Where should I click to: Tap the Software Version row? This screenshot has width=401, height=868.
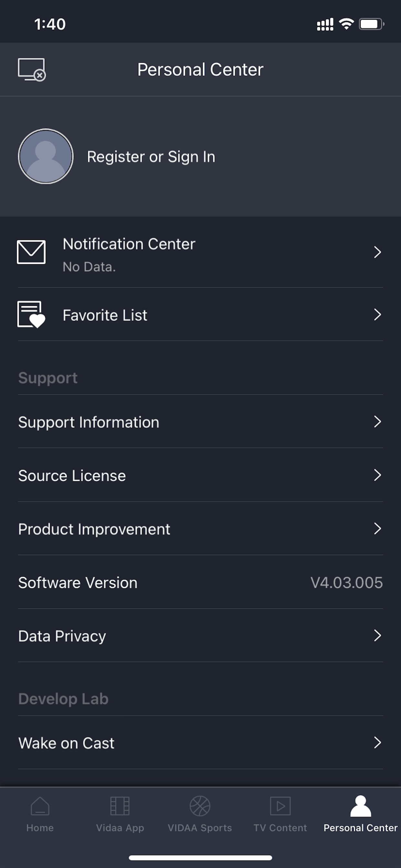(x=200, y=582)
